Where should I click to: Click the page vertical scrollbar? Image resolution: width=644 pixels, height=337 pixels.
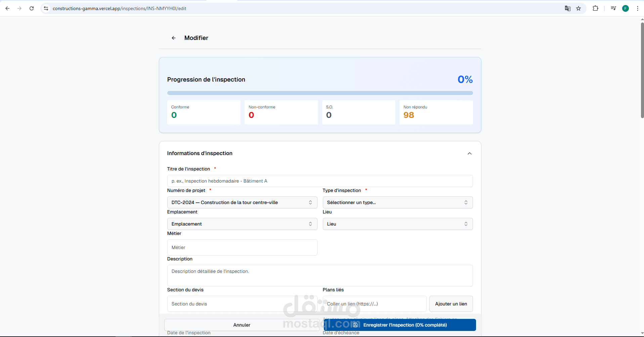642,70
